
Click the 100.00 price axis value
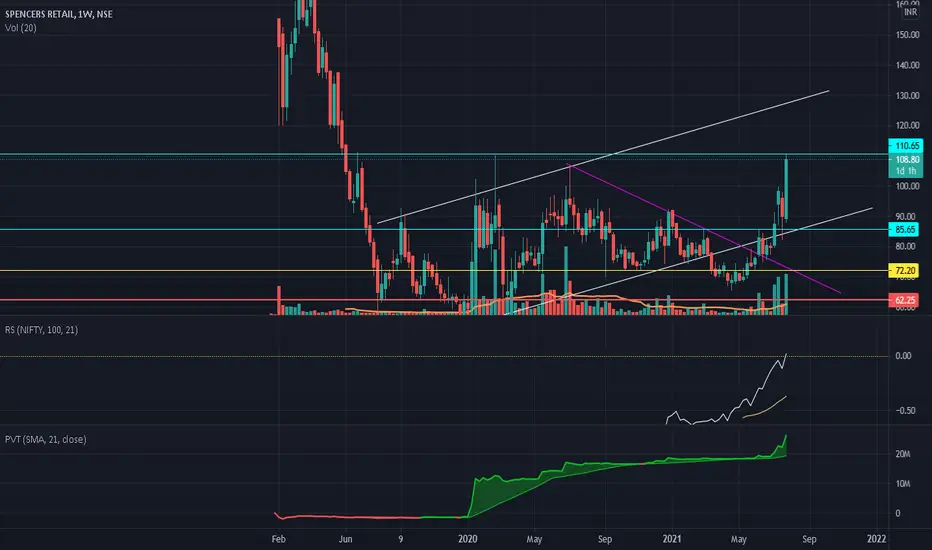coord(907,186)
